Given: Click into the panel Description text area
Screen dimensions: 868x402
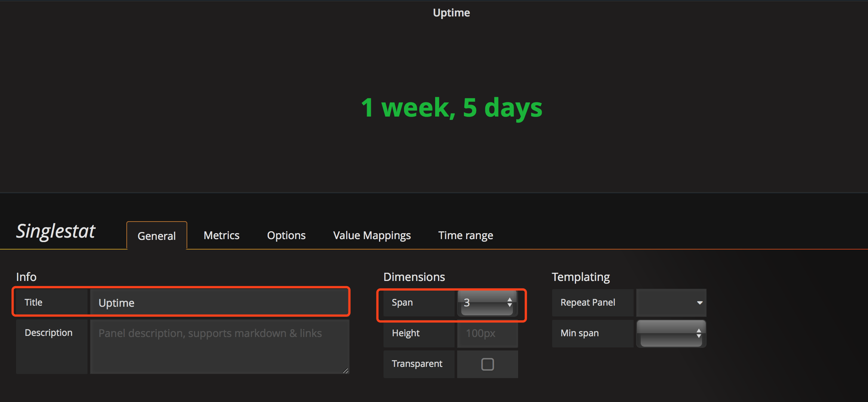Looking at the screenshot, I should [220, 346].
